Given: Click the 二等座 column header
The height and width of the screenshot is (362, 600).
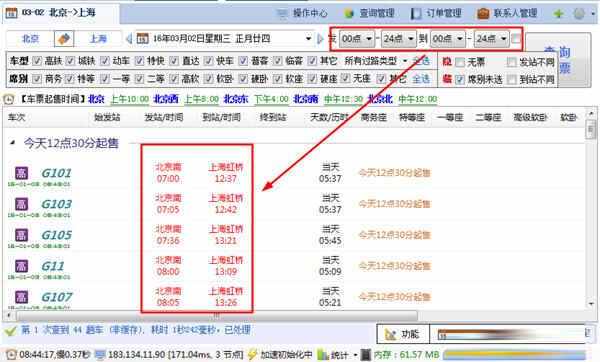Looking at the screenshot, I should click(488, 117).
